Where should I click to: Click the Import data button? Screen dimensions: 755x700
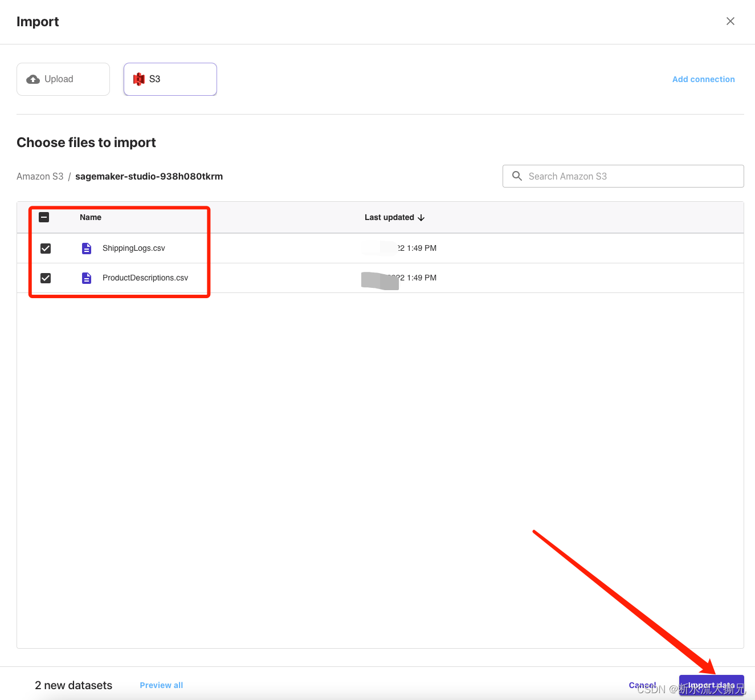click(712, 685)
